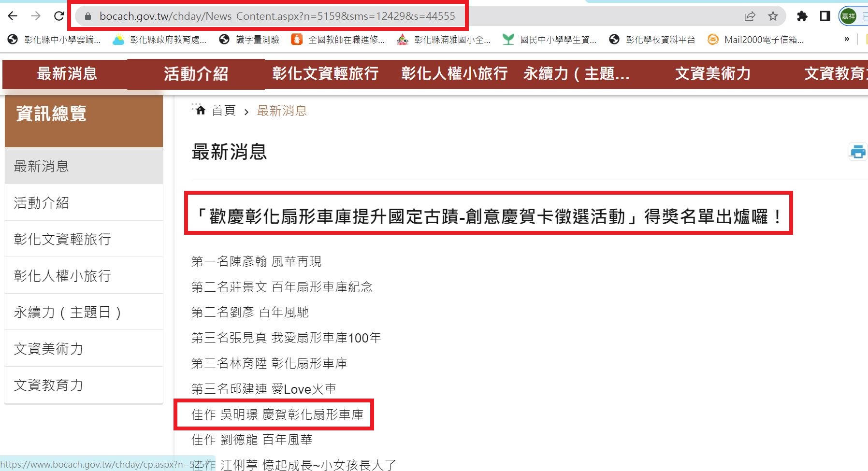Click 彰化人權小旅行 in the left sidebar
This screenshot has width=868, height=471.
[62, 276]
